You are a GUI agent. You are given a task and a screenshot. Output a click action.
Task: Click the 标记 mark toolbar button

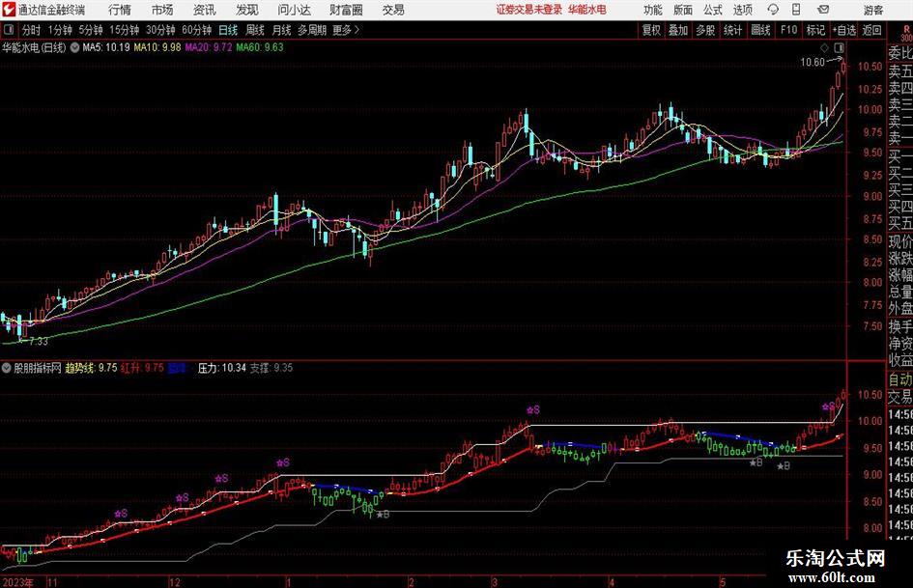tap(815, 30)
